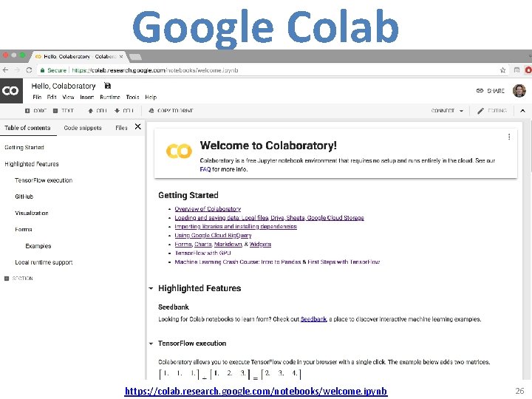Go to GitHub in the table of contents

(x=24, y=197)
